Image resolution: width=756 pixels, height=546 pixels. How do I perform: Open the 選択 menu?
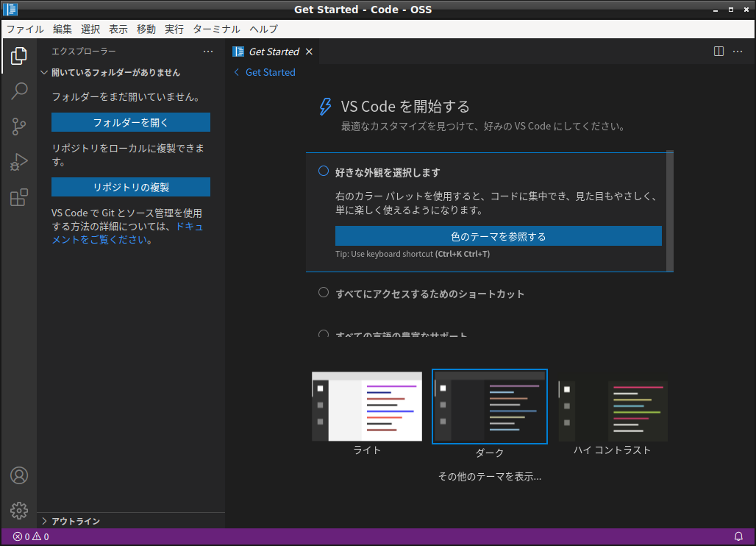tap(90, 29)
